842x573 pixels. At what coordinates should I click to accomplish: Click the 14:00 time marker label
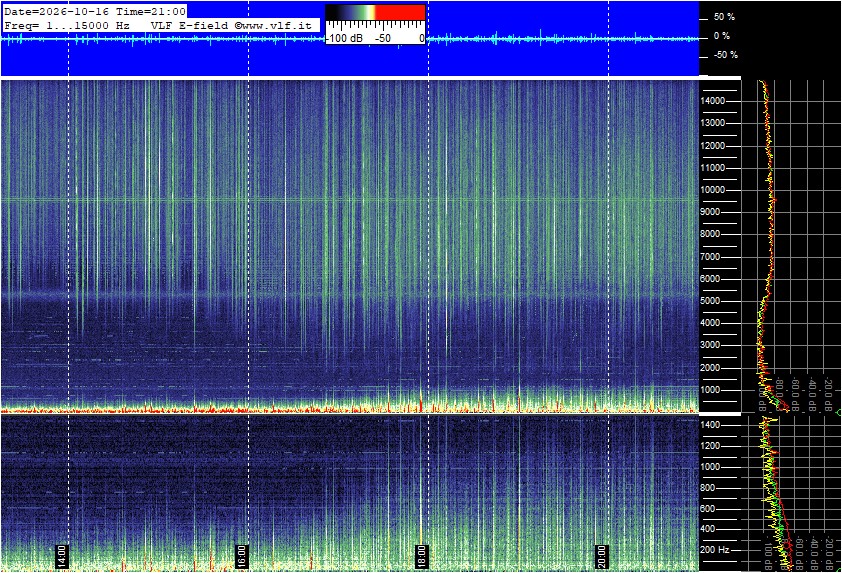click(62, 556)
